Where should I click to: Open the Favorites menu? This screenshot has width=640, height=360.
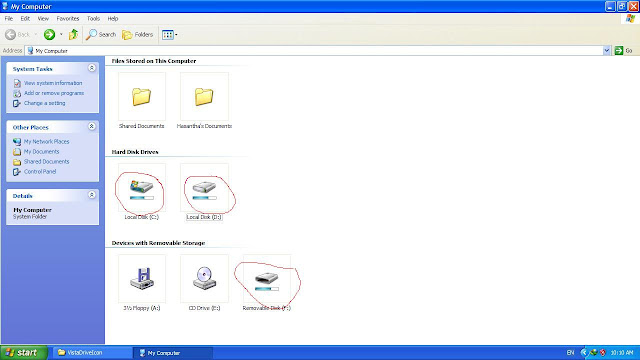coord(68,19)
